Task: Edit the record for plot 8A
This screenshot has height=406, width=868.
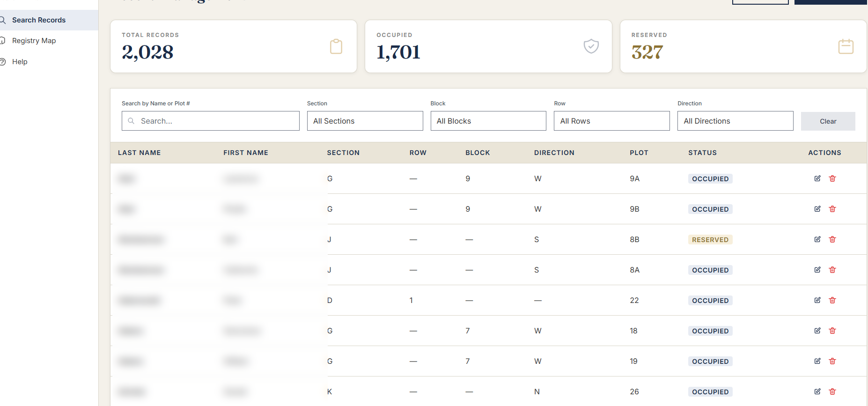Action: pos(817,270)
